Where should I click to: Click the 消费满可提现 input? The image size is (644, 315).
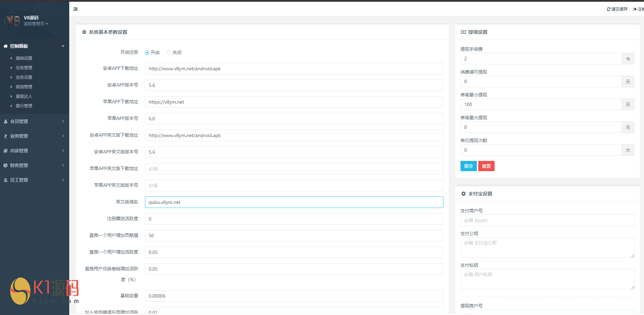541,81
